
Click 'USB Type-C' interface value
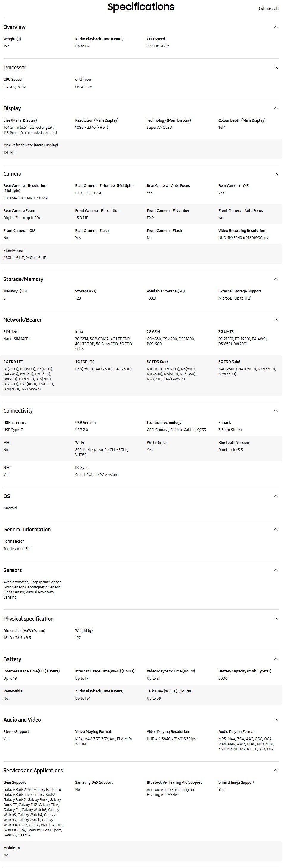click(13, 430)
